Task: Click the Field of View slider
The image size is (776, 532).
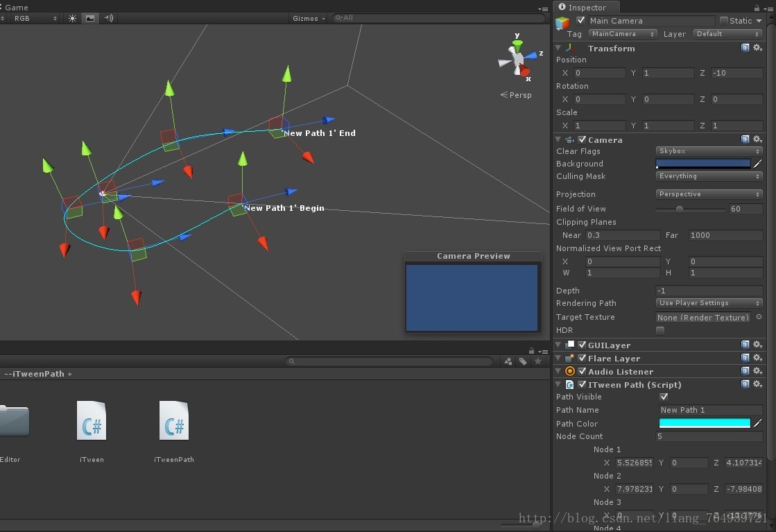Action: (x=691, y=209)
